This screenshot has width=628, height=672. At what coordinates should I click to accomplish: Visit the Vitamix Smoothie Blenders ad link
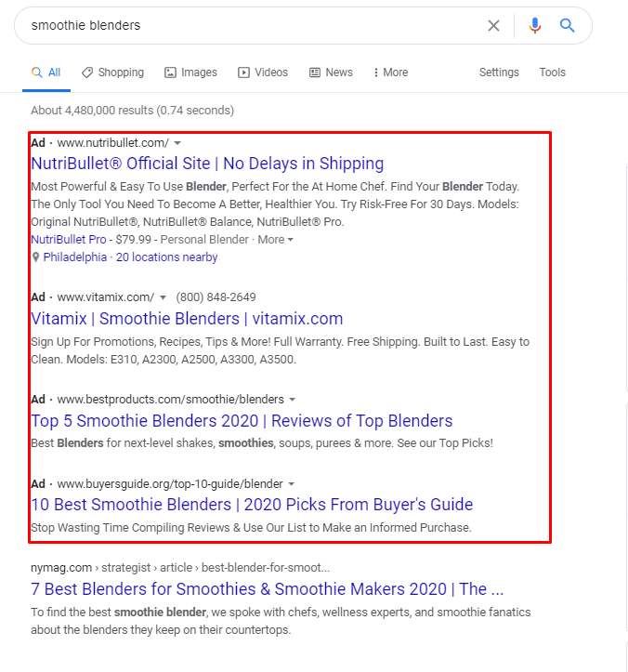coord(187,319)
